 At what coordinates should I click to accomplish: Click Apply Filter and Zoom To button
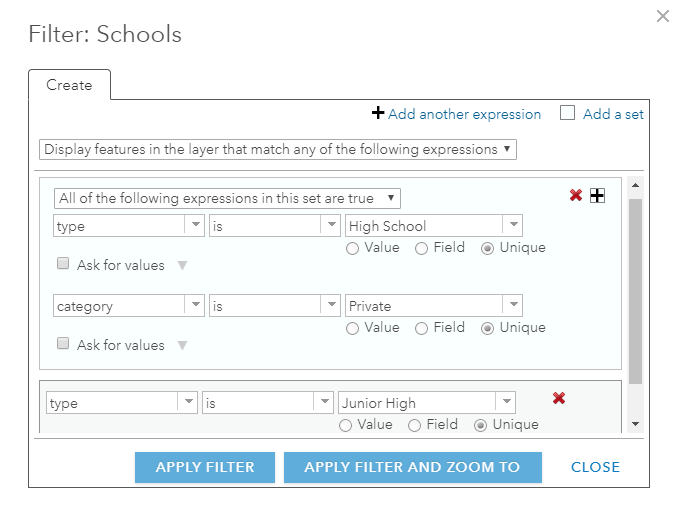click(412, 467)
